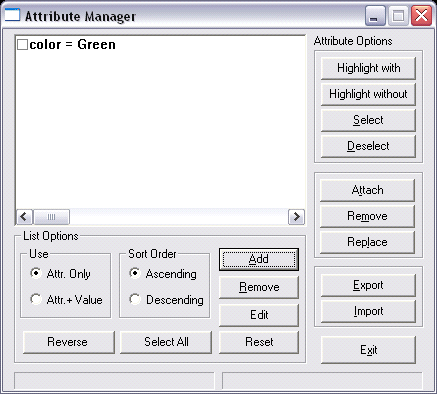Click the left scroll arrow of the list
The image size is (438, 395).
(24, 217)
